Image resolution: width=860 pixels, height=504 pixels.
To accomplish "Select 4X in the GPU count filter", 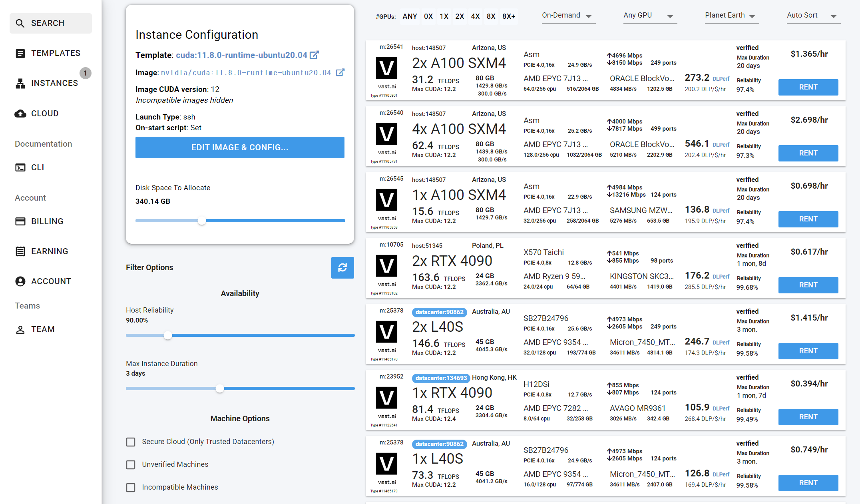I will coord(475,16).
